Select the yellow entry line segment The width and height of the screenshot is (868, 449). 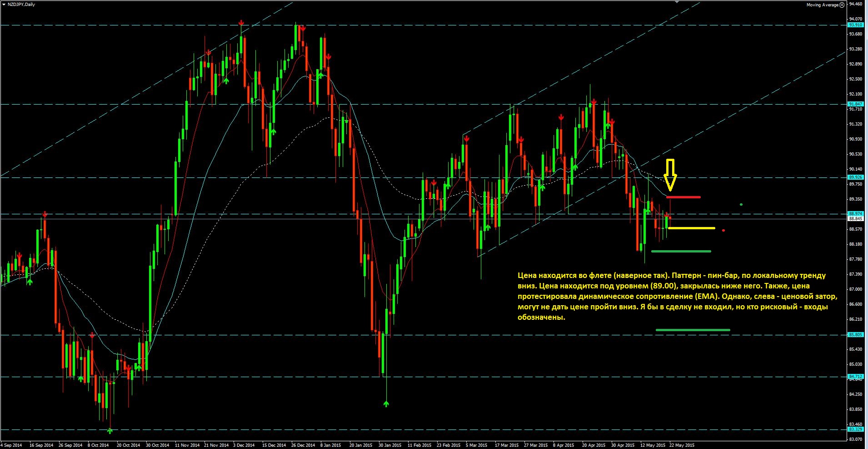(692, 228)
